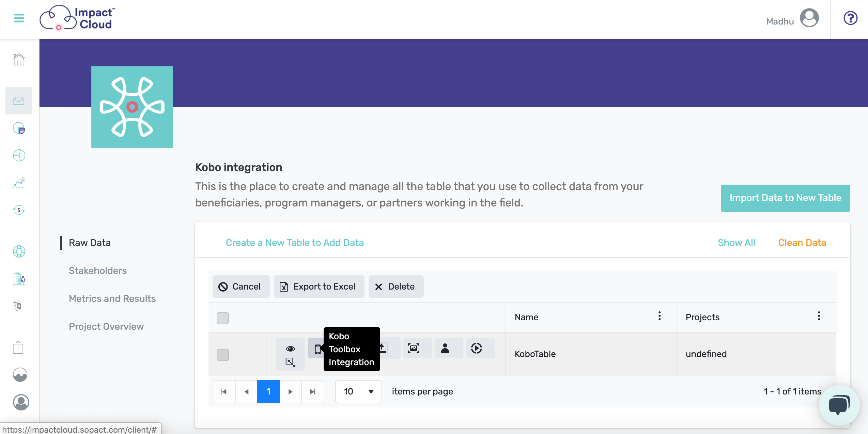
Task: Go to the last page
Action: [x=312, y=391]
